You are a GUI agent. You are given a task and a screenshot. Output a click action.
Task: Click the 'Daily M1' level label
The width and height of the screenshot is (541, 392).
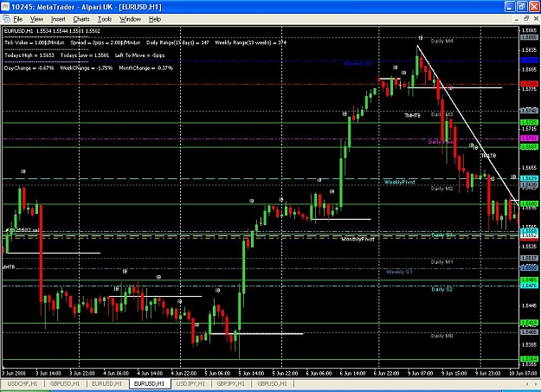click(x=442, y=262)
